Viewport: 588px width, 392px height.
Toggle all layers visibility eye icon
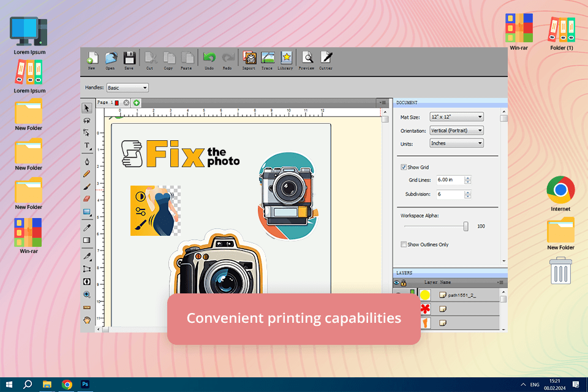point(396,282)
